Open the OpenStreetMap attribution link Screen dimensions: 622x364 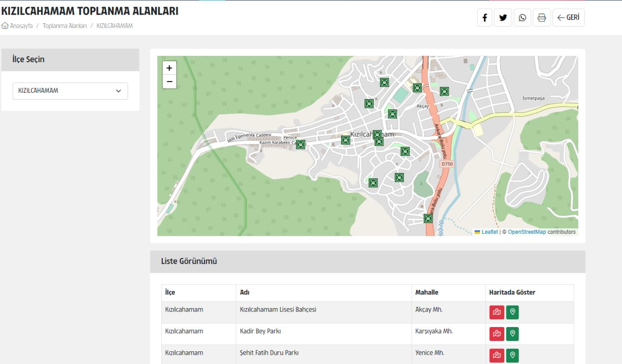point(527,232)
